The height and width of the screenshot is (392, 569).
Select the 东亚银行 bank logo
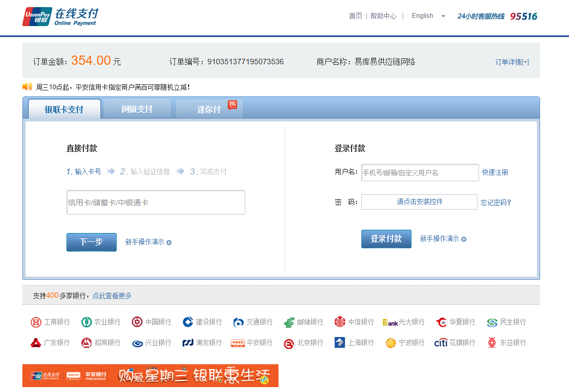pos(492,342)
